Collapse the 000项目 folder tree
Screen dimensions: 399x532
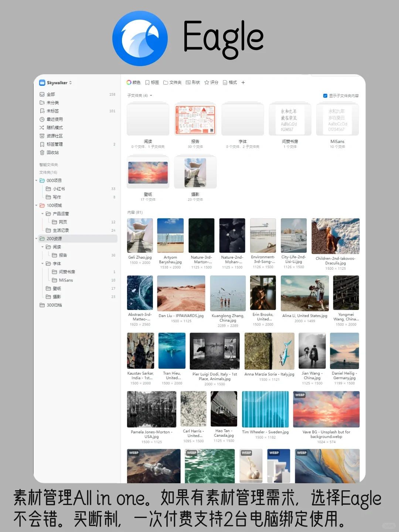click(x=36, y=181)
